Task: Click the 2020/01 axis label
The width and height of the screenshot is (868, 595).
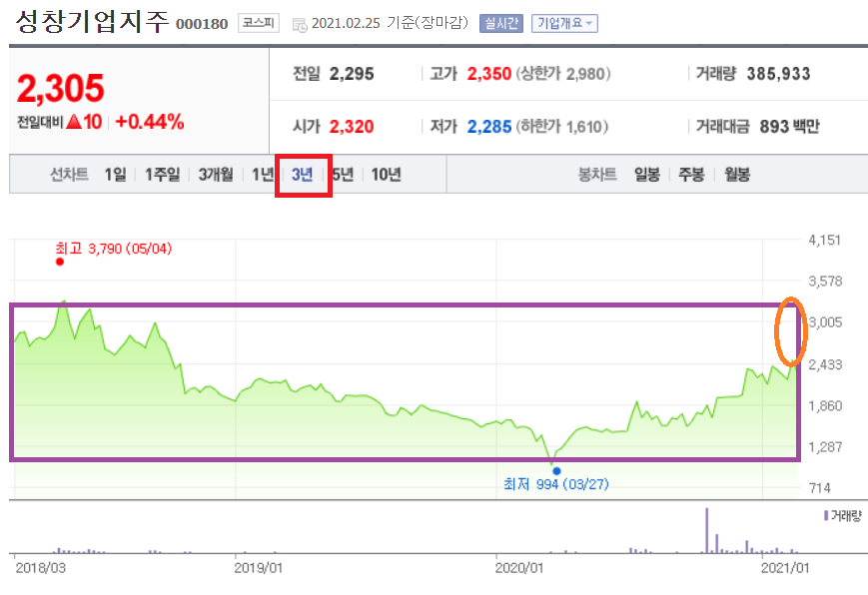Action: pos(519,568)
